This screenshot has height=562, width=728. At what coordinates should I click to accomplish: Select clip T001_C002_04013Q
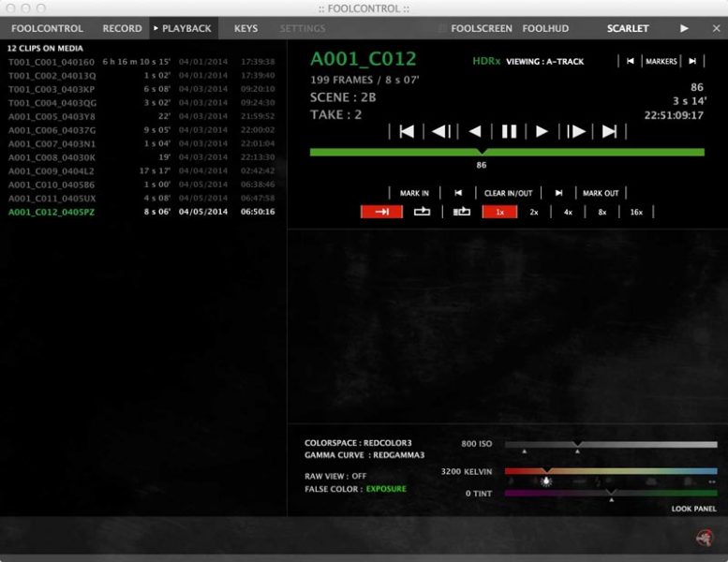[x=141, y=75]
